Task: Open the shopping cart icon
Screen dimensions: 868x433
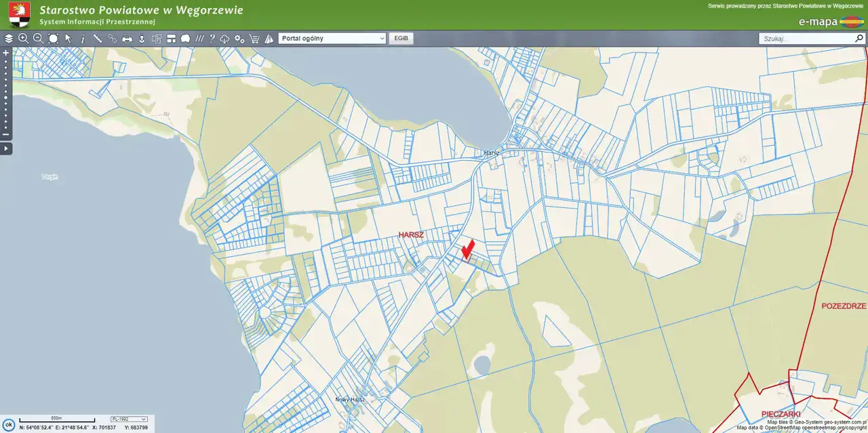Action: coord(254,39)
